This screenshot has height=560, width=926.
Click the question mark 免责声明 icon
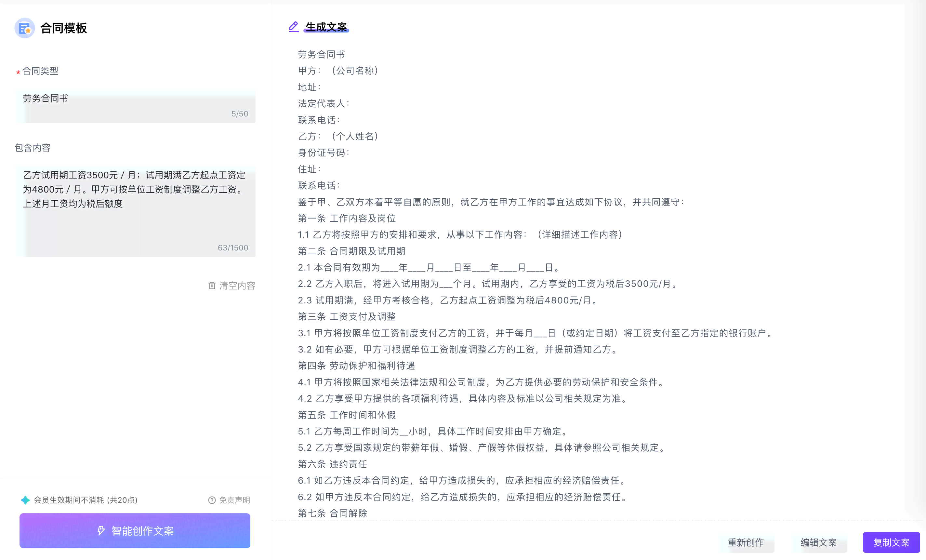click(210, 500)
